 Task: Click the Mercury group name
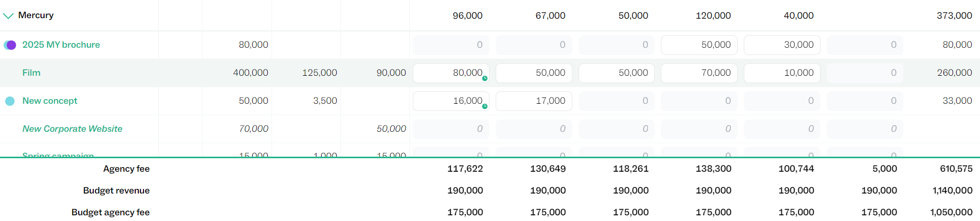tap(36, 16)
